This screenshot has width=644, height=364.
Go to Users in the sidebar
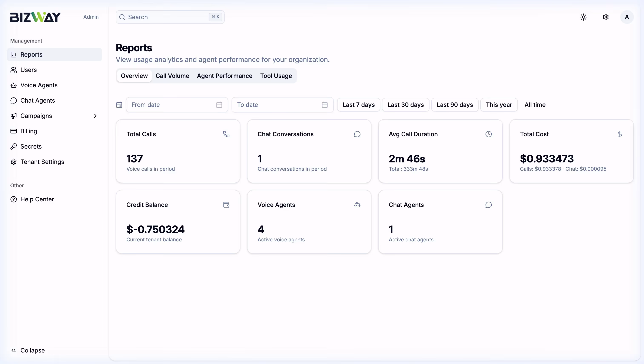click(54, 70)
